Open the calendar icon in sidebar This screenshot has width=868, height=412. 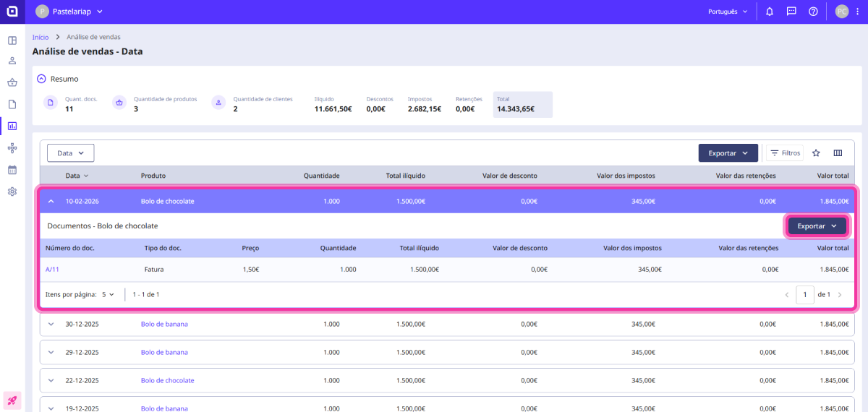tap(12, 170)
